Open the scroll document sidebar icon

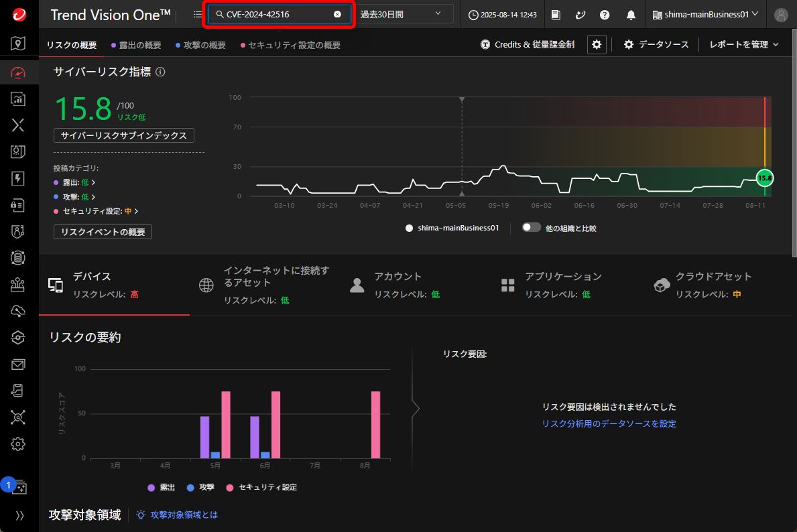[18, 391]
